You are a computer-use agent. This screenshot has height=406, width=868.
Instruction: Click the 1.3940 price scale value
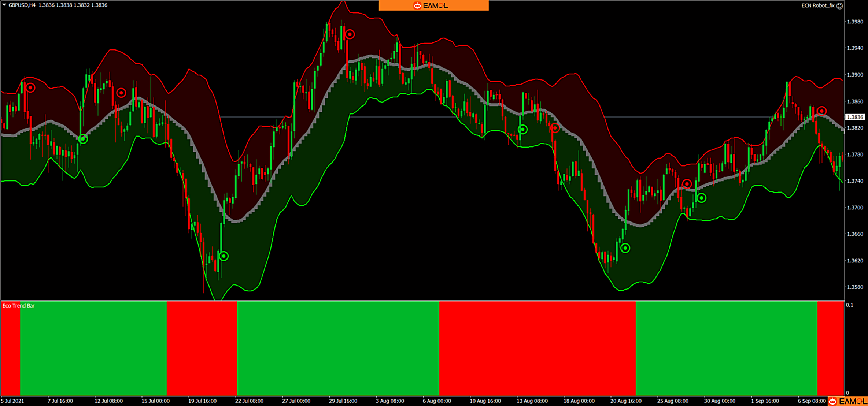point(855,48)
